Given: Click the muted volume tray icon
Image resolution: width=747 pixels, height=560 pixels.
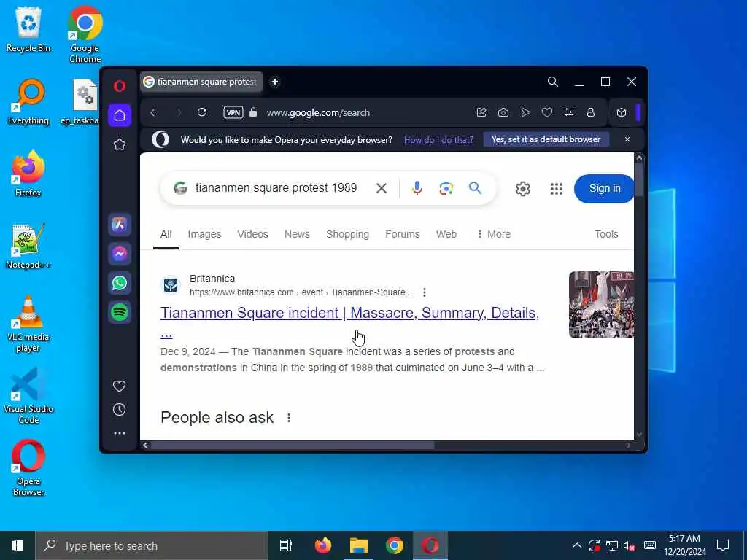Looking at the screenshot, I should [x=629, y=545].
